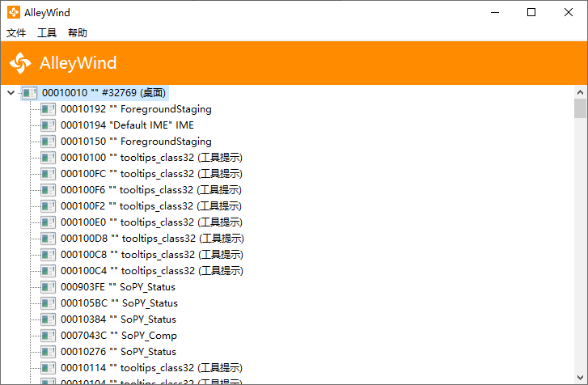Click the window icon beside 00010194 Default IME
The image size is (588, 385).
point(49,125)
